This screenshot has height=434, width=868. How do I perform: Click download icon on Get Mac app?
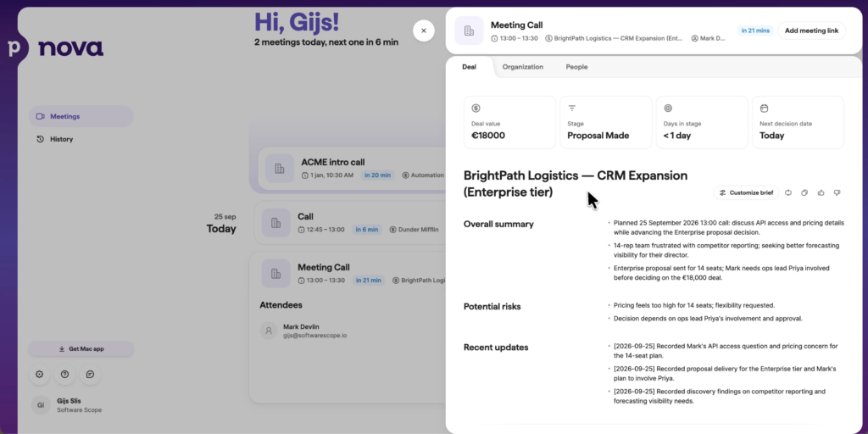coord(61,348)
